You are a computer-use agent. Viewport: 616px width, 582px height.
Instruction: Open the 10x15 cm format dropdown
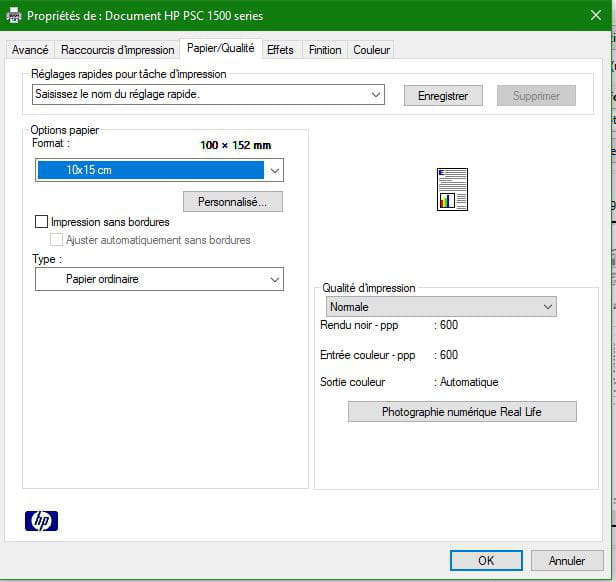159,170
